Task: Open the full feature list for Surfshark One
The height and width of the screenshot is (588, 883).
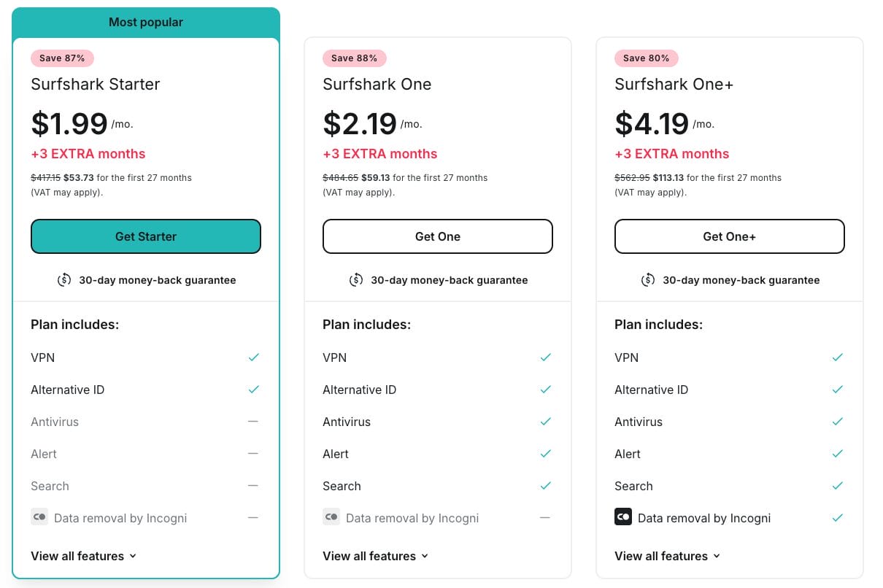Action: (376, 556)
